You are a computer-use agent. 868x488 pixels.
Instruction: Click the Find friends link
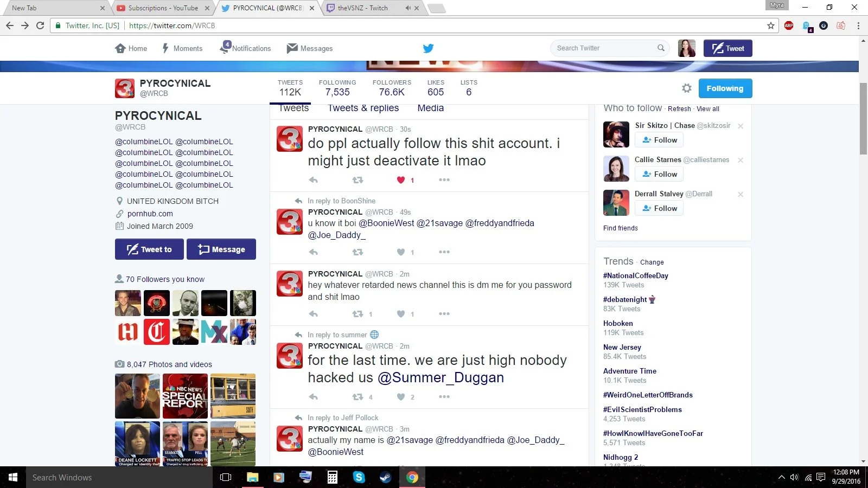pos(621,228)
